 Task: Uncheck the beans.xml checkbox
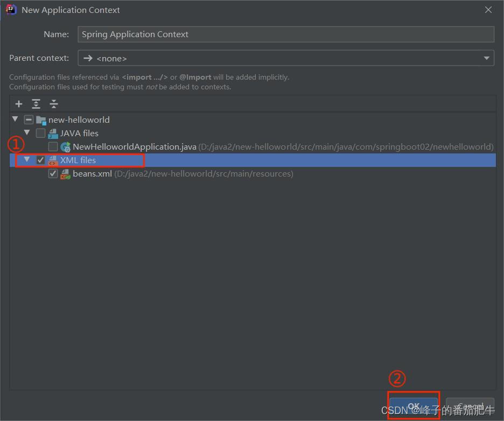coord(53,174)
